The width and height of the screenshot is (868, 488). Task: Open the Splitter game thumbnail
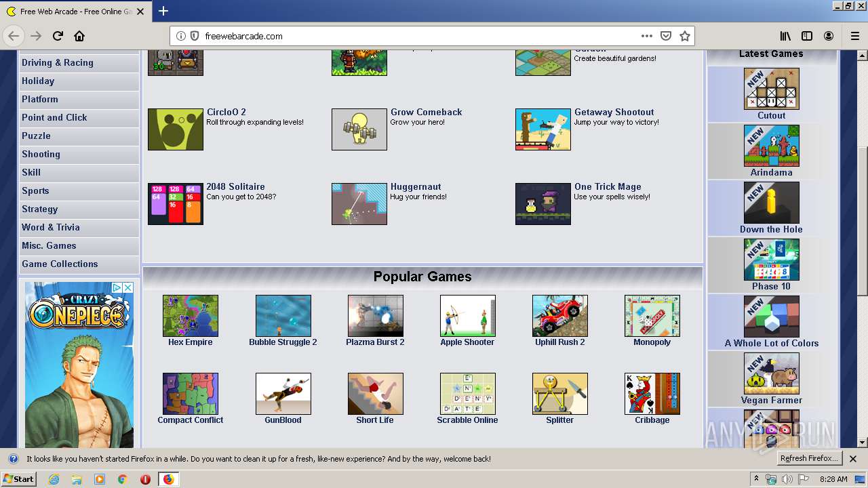[560, 394]
